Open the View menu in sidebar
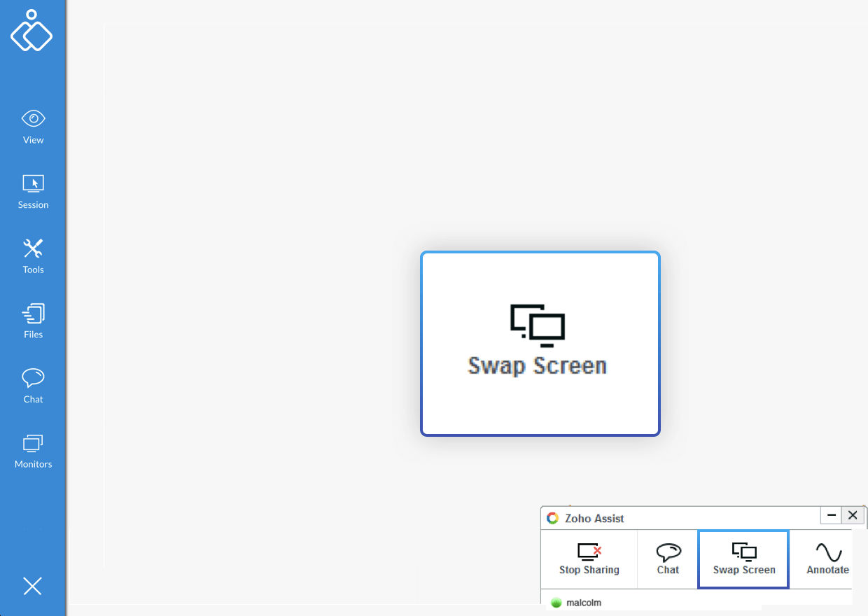The width and height of the screenshot is (868, 616). tap(33, 127)
